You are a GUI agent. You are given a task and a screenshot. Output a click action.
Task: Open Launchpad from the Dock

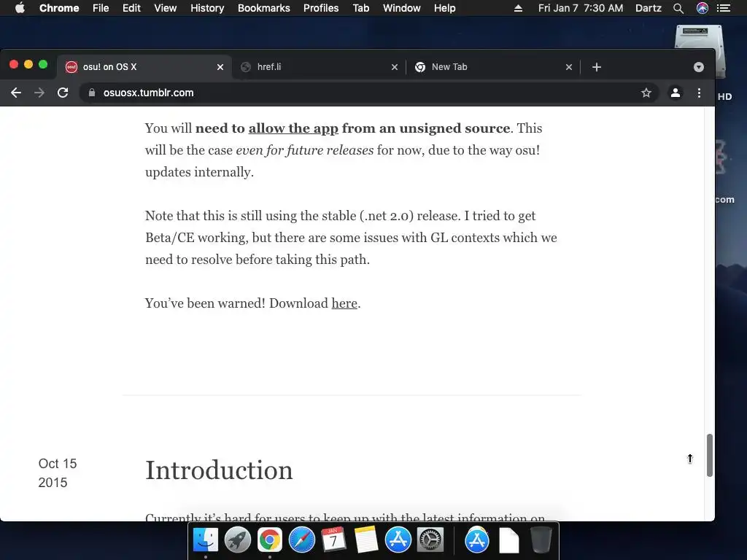click(x=238, y=540)
